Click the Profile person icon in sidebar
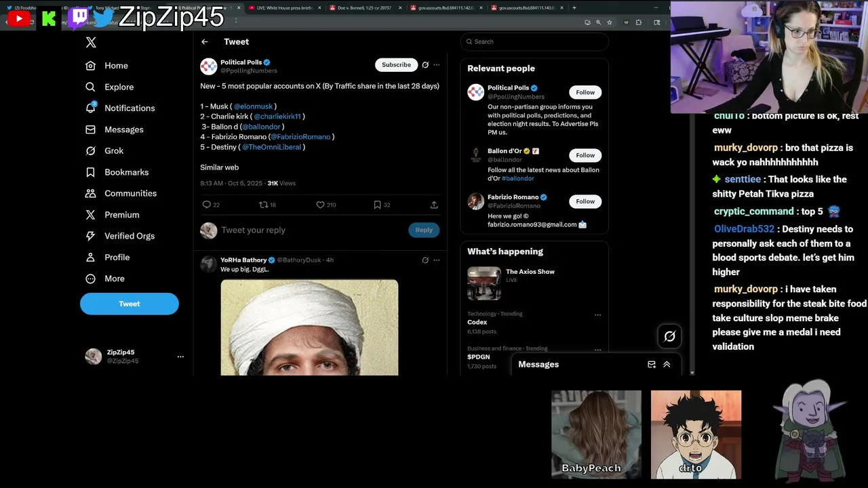The height and width of the screenshot is (488, 868). point(90,258)
